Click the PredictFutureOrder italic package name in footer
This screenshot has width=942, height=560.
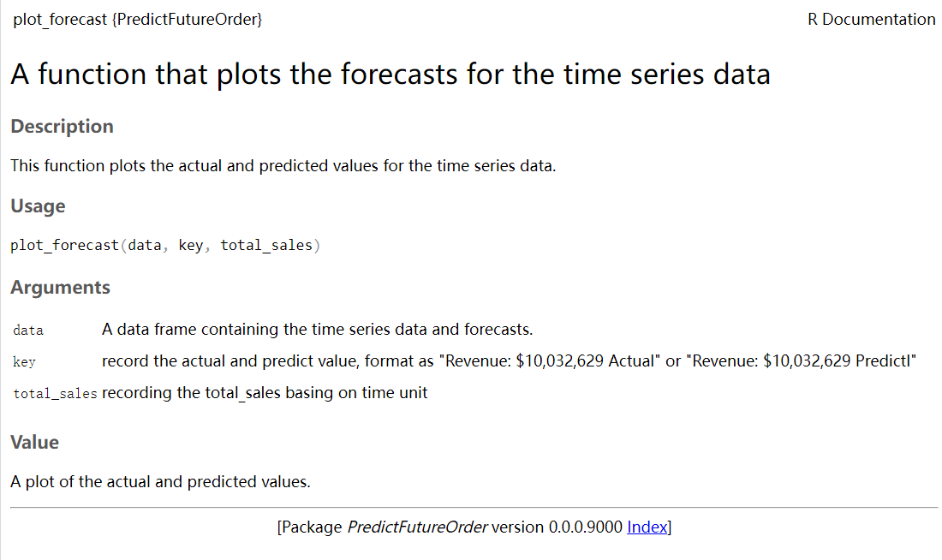pyautogui.click(x=418, y=527)
